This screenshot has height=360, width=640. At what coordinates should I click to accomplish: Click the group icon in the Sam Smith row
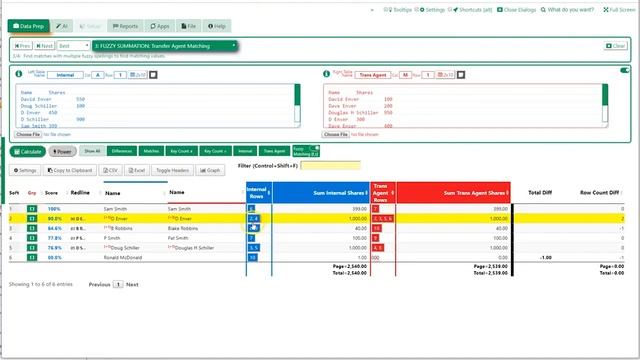coord(32,209)
